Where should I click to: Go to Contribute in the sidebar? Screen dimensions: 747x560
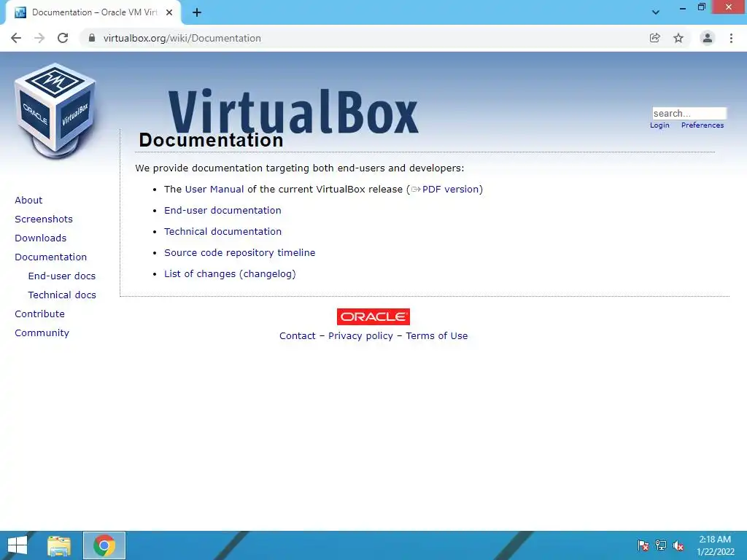39,314
